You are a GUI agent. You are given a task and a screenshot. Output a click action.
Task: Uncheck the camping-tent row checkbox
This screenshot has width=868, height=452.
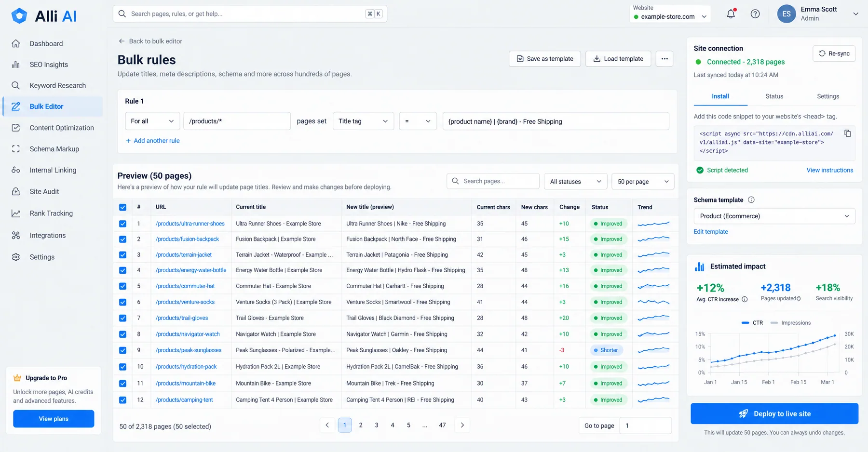(x=122, y=400)
